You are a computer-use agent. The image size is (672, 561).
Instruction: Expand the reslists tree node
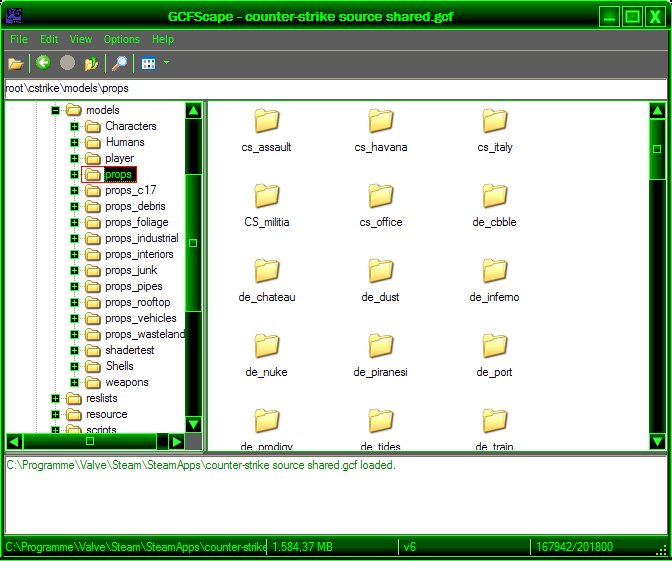55,399
